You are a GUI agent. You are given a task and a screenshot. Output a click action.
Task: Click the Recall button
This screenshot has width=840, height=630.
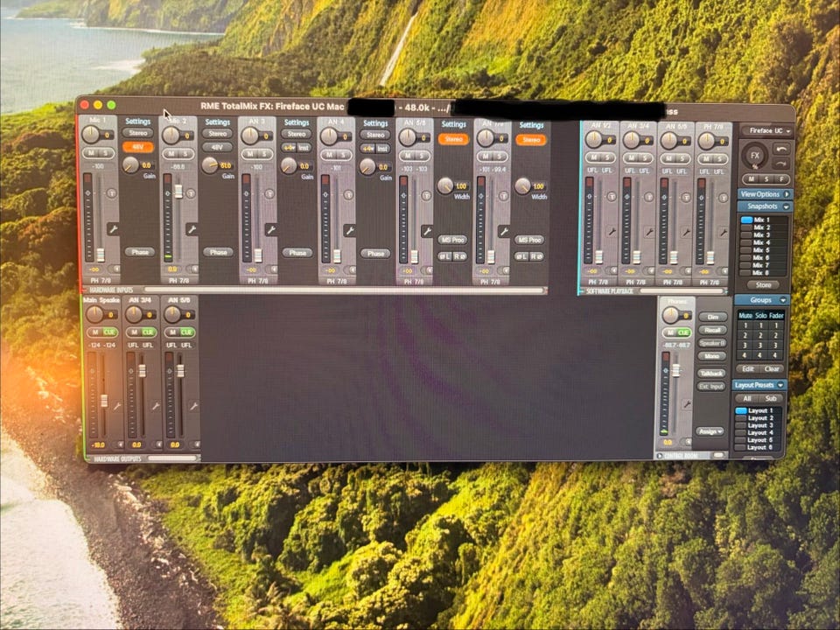[x=712, y=330]
